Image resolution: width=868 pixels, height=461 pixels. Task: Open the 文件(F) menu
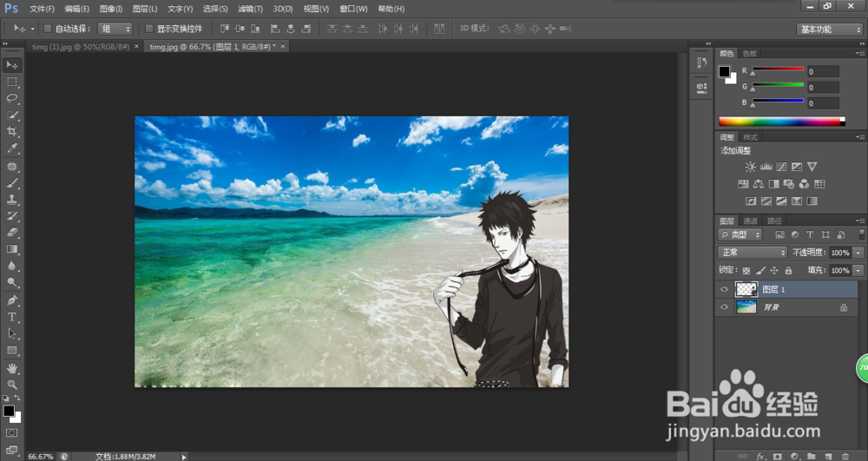tap(42, 9)
